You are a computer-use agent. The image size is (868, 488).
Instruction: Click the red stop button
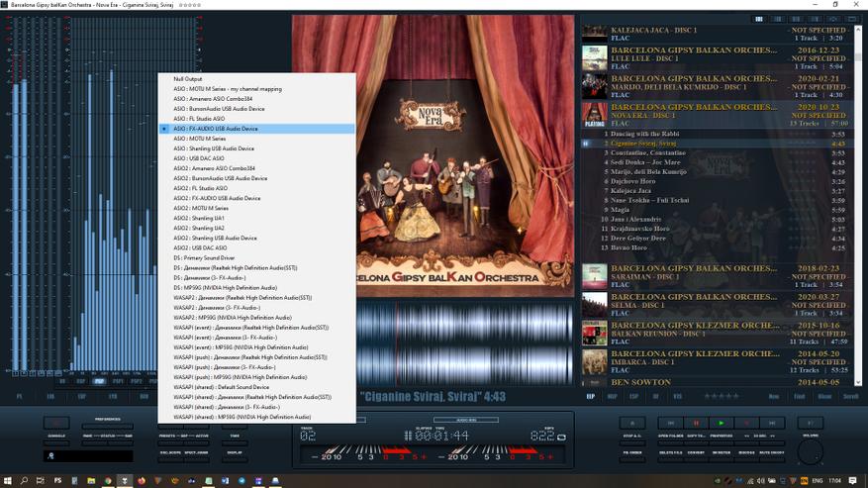pos(746,424)
